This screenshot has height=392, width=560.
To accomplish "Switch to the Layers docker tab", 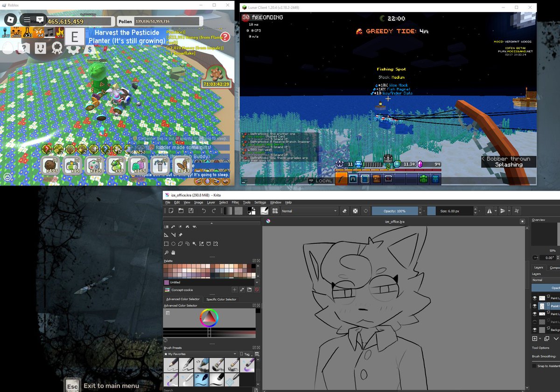I will point(538,268).
